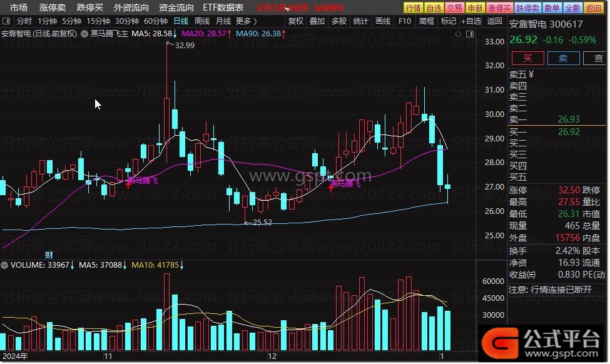Click the 证券交易未登录 login status text

282,8
